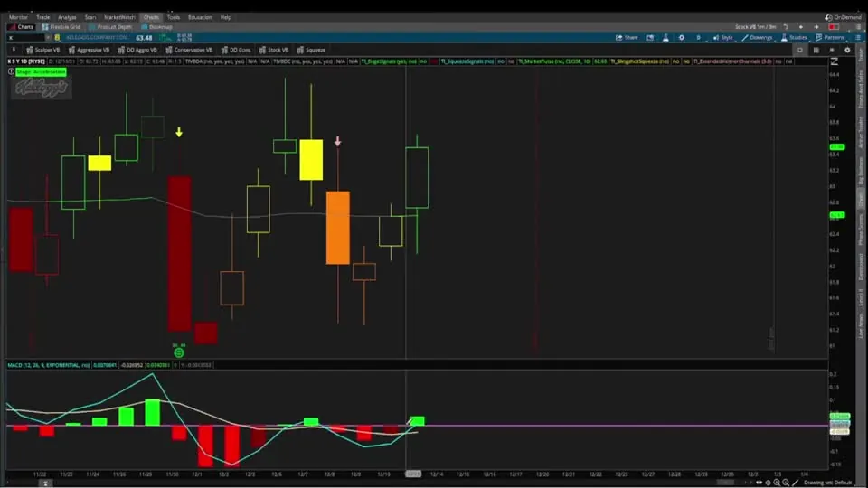Apply the Aggressive VB study set
This screenshot has width=868, height=488.
pyautogui.click(x=89, y=50)
